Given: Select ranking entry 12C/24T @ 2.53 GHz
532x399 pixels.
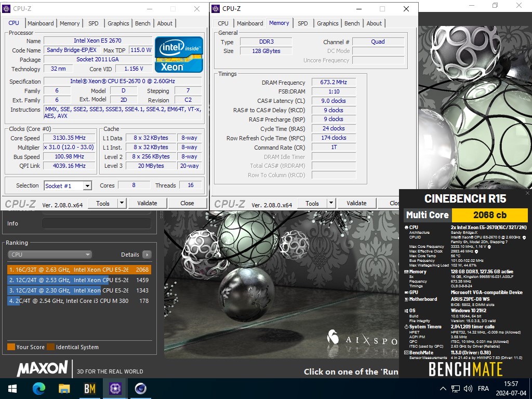Looking at the screenshot, I should (x=79, y=280).
